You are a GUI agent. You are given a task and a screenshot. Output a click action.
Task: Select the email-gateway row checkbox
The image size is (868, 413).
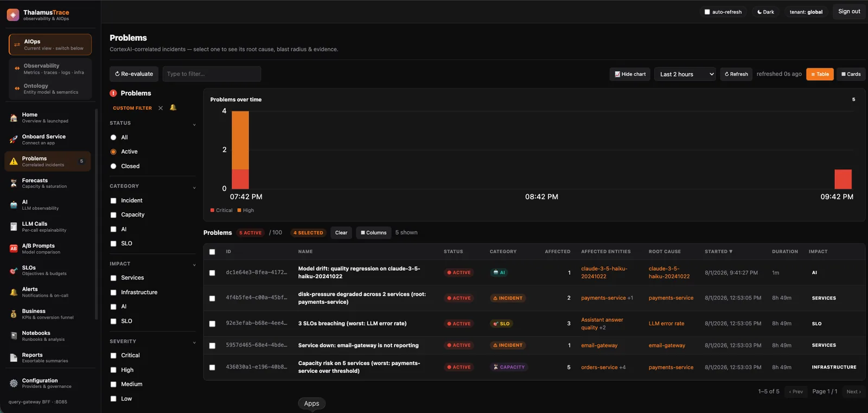click(x=212, y=346)
